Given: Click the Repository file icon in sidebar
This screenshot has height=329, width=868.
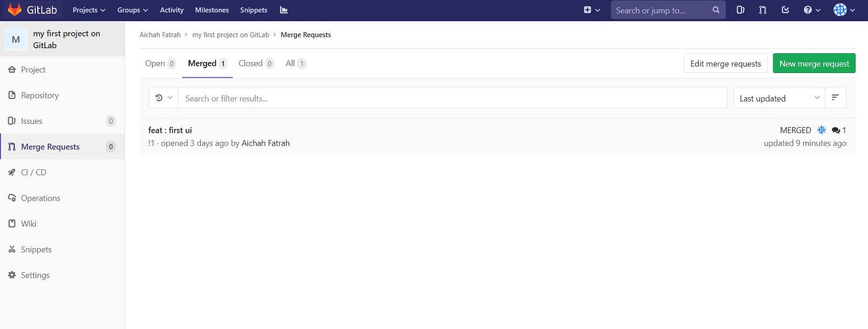Looking at the screenshot, I should 12,95.
